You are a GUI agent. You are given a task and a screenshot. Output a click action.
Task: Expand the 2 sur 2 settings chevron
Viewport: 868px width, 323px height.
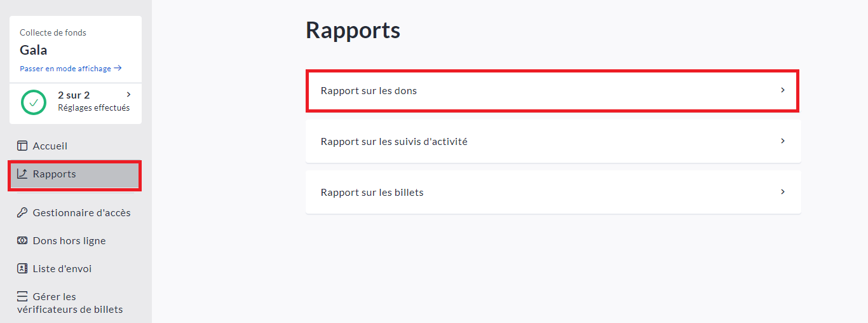129,94
